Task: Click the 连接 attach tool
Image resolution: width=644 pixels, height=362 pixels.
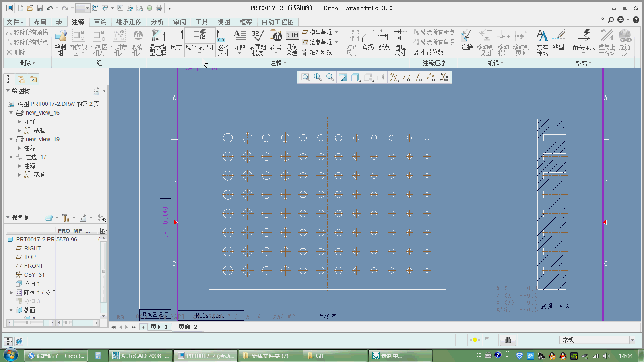Action: pyautogui.click(x=467, y=40)
